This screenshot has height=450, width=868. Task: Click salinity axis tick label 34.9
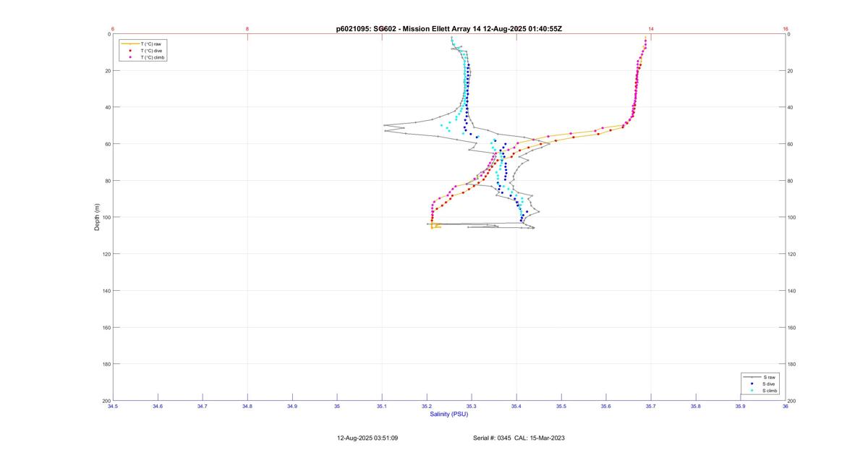coord(292,407)
